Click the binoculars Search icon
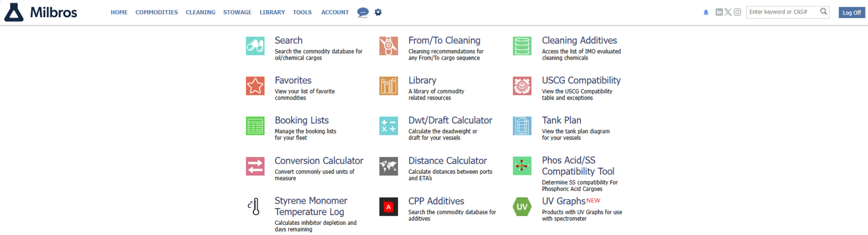 pos(255,46)
